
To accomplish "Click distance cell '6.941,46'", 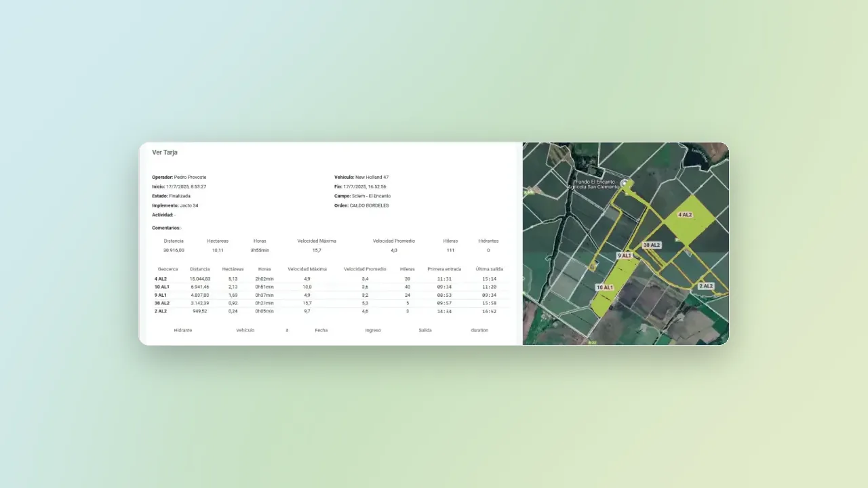I will click(201, 287).
